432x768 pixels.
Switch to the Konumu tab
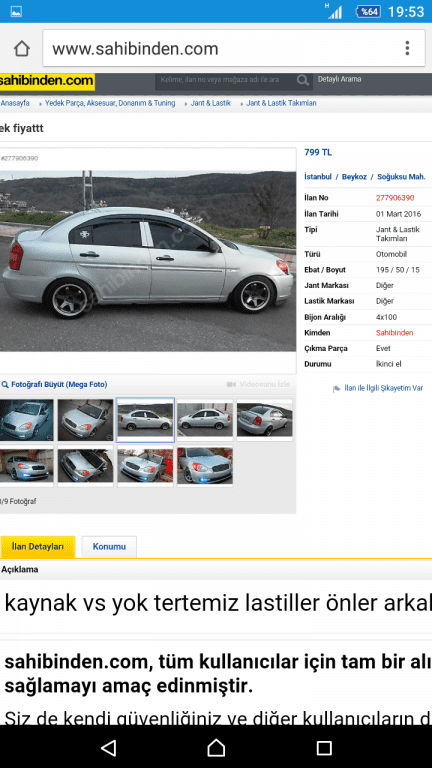pyautogui.click(x=109, y=547)
